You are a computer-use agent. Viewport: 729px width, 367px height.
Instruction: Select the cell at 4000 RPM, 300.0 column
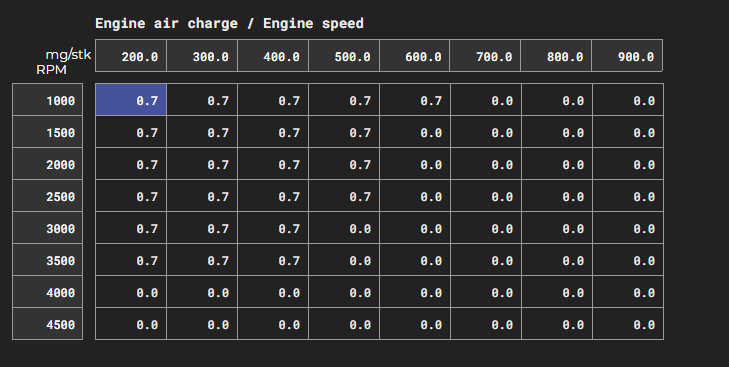click(202, 292)
